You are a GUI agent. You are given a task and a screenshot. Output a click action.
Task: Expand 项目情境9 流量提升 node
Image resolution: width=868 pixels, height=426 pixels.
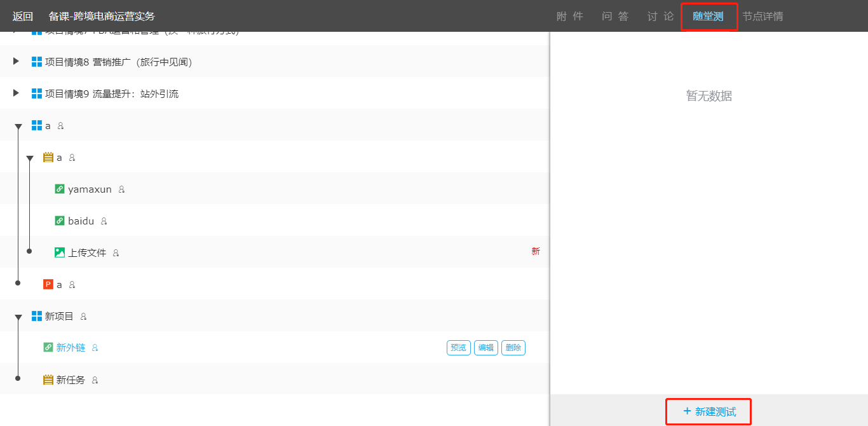pos(17,93)
